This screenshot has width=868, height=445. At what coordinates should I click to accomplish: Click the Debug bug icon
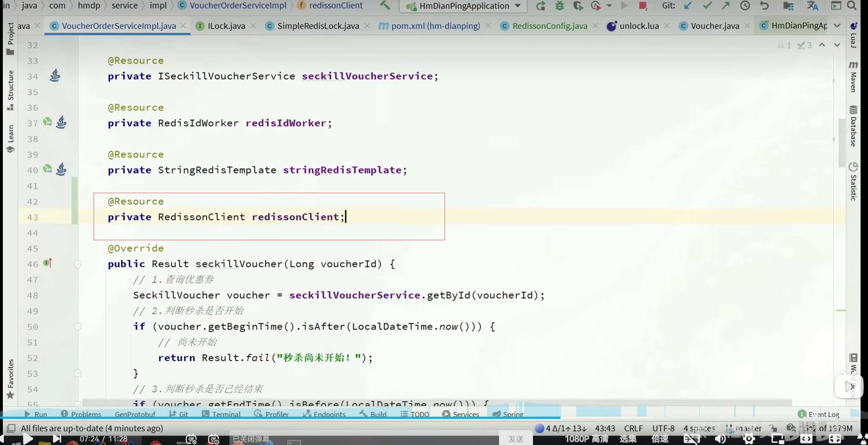(559, 6)
